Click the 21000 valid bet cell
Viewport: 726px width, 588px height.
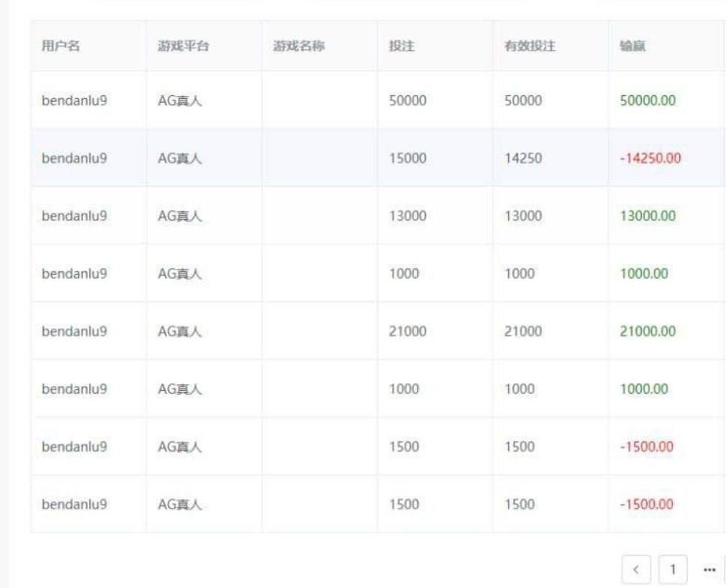[523, 331]
